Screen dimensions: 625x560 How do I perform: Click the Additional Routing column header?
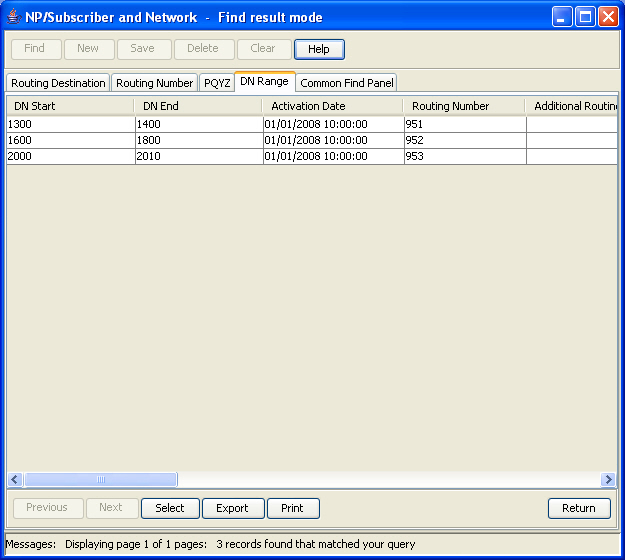572,106
